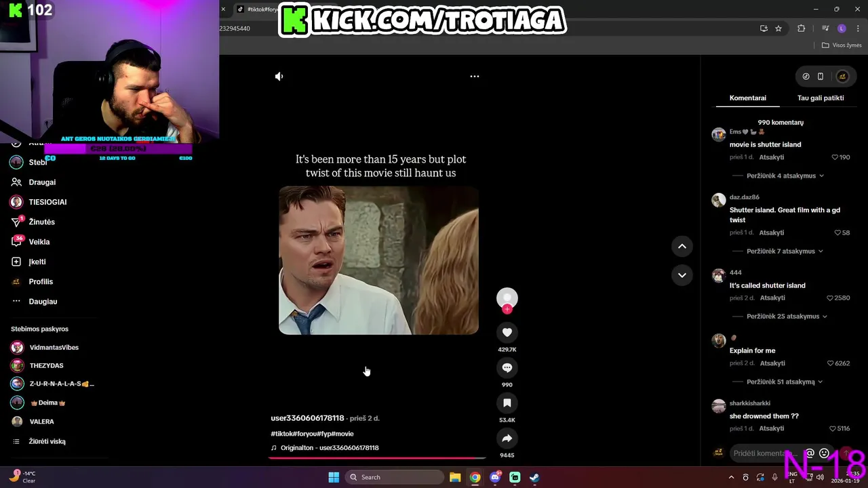The height and width of the screenshot is (488, 868).
Task: Open the three-dot more options menu on the video
Action: 475,77
